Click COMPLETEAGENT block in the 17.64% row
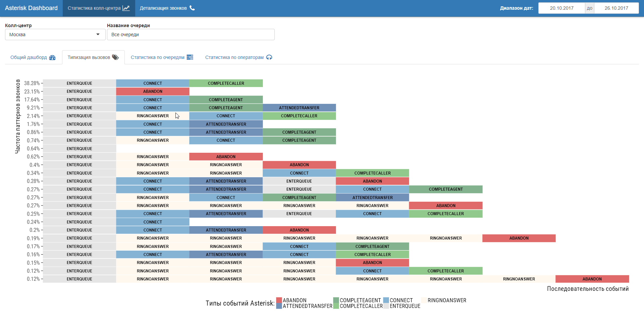Image resolution: width=644 pixels, height=326 pixels. [226, 100]
